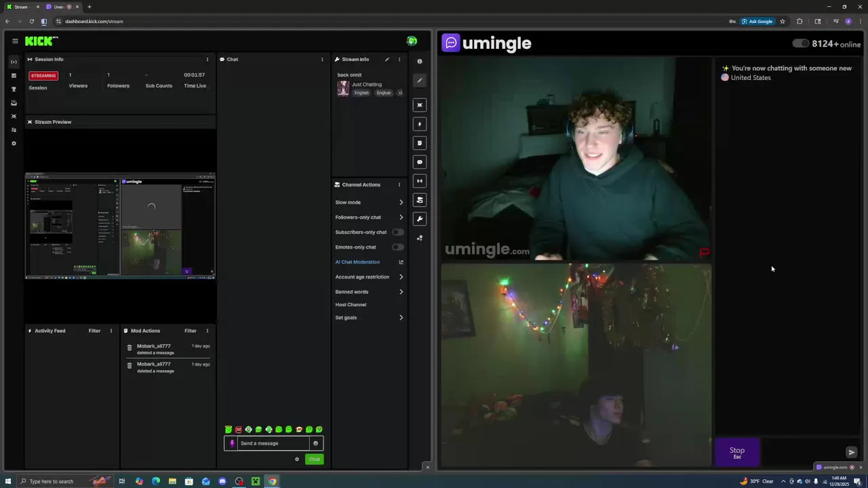Click the Chat send button
Screen dimensions: 868x488
314,460
